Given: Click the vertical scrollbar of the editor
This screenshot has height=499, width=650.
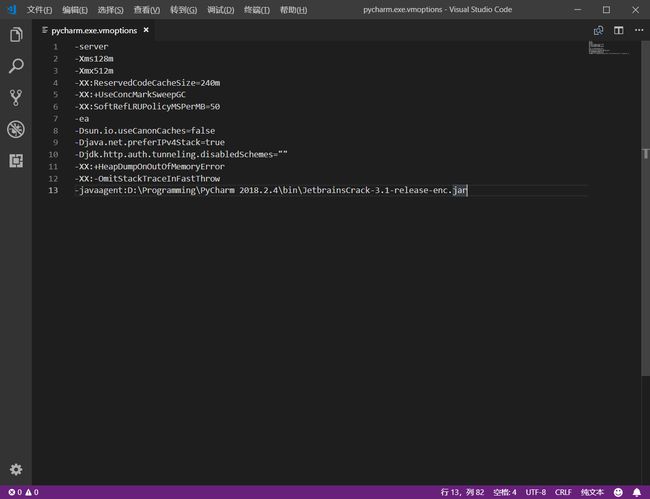Looking at the screenshot, I should [x=645, y=207].
